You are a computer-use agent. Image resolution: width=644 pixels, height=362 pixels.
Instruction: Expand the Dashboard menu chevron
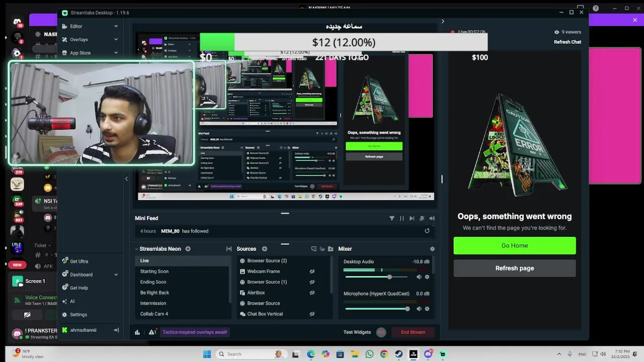click(116, 275)
